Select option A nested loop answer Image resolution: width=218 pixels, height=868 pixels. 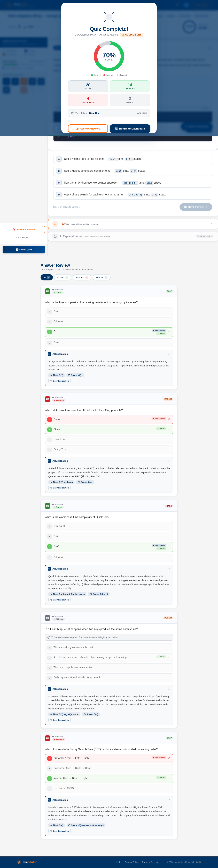(x=132, y=159)
